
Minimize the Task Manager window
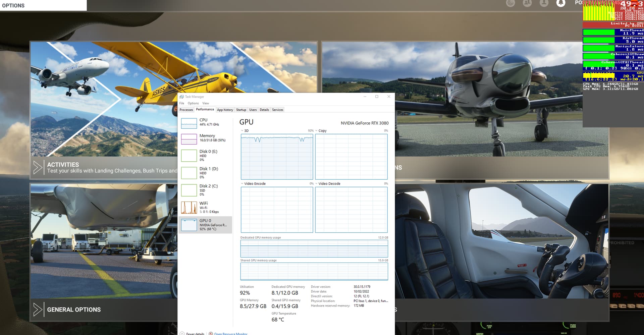[x=365, y=97]
